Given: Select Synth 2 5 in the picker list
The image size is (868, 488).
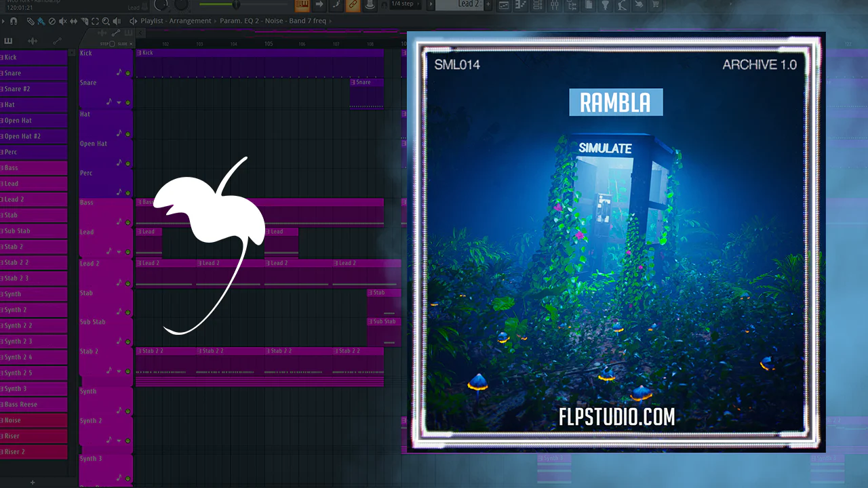Looking at the screenshot, I should [34, 373].
